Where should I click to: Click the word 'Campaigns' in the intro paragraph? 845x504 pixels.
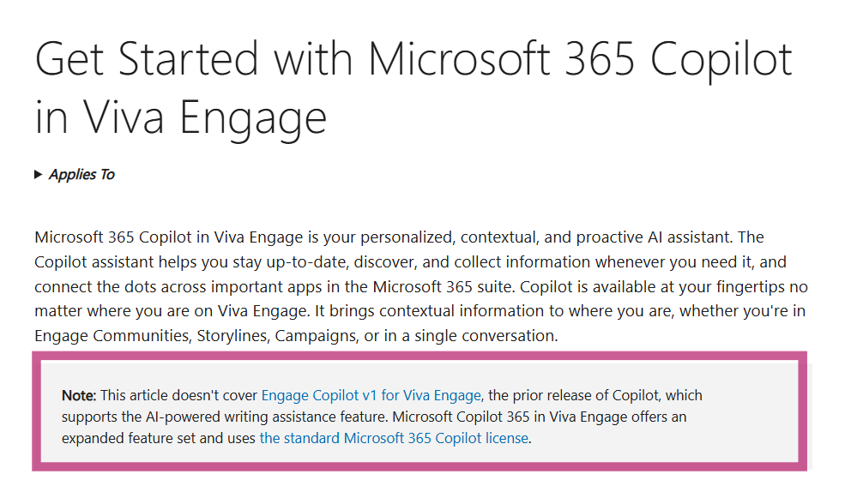point(316,336)
